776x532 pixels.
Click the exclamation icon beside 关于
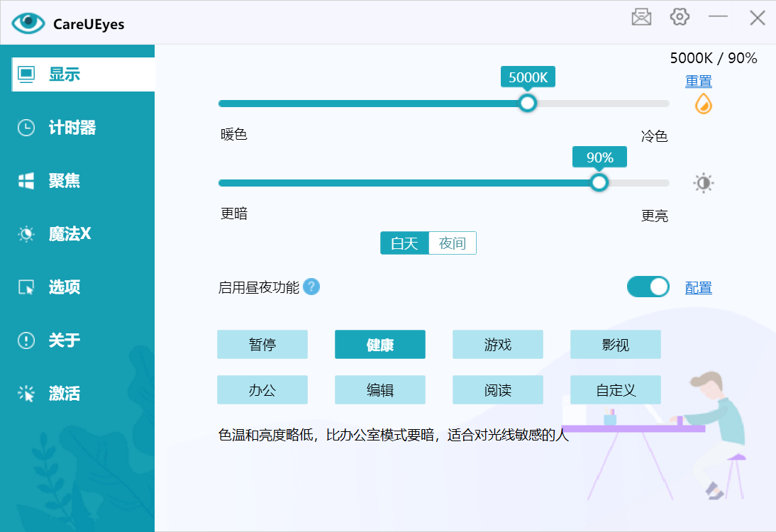26,340
